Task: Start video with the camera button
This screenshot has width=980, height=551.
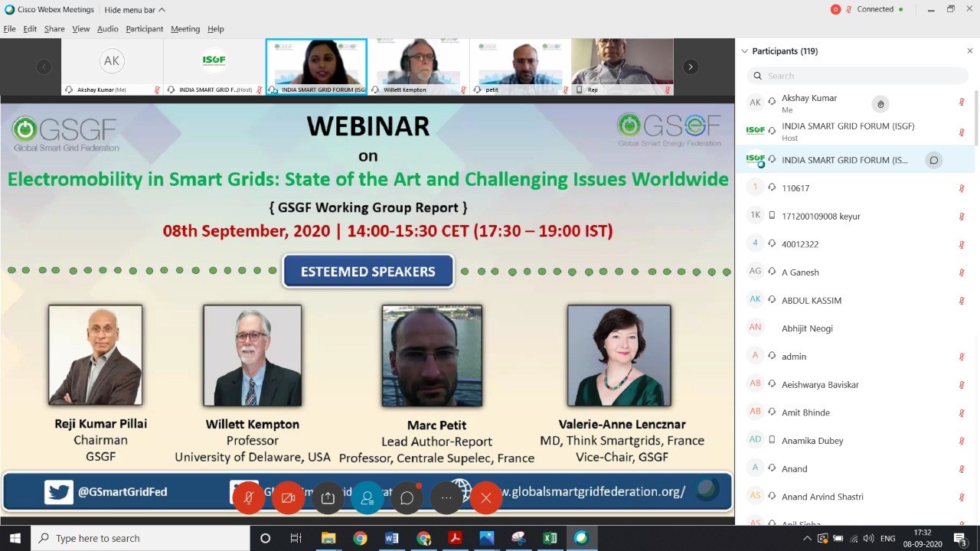Action: (289, 498)
